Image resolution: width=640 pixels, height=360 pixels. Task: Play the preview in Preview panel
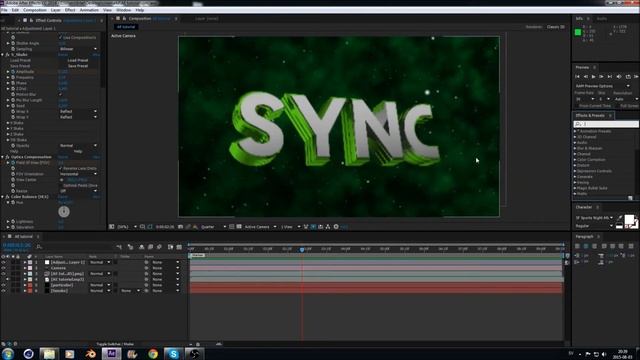[593, 77]
